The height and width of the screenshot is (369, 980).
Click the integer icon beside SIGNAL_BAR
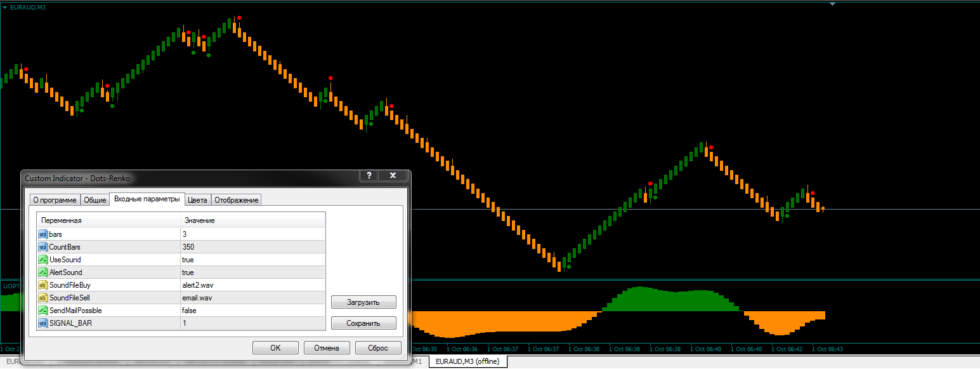(x=43, y=323)
